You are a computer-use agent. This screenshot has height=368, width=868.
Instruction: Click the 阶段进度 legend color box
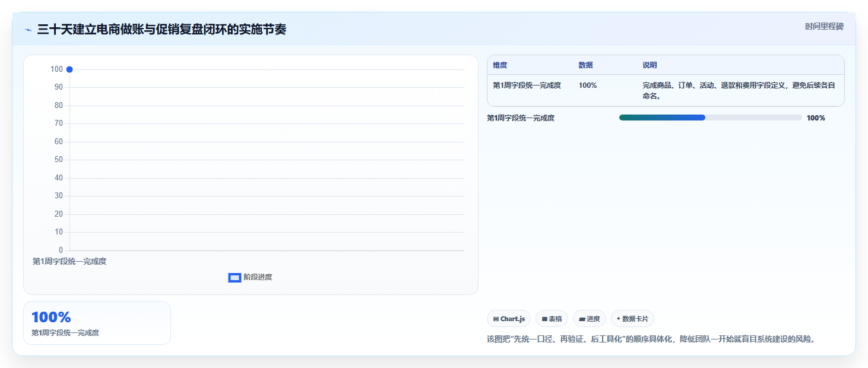point(235,277)
